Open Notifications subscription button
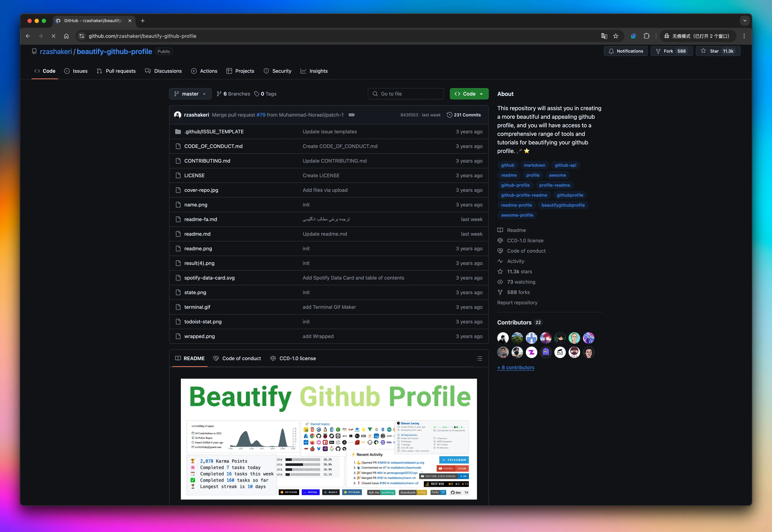The height and width of the screenshot is (532, 772). tap(626, 51)
